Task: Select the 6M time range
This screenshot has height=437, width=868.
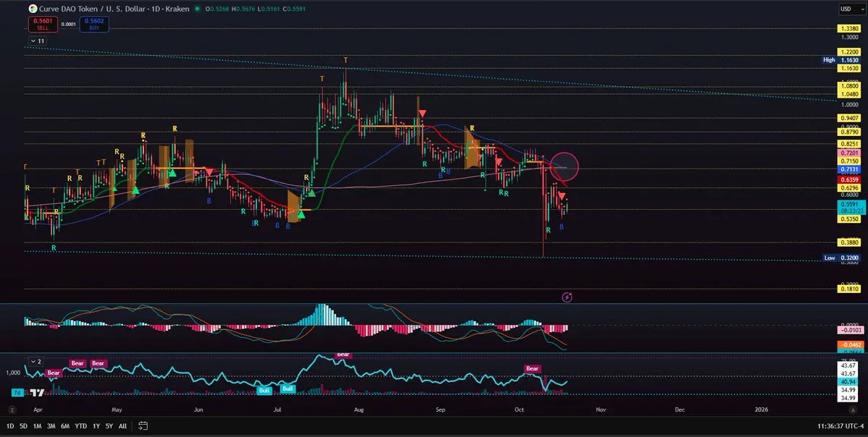Action: pyautogui.click(x=64, y=426)
